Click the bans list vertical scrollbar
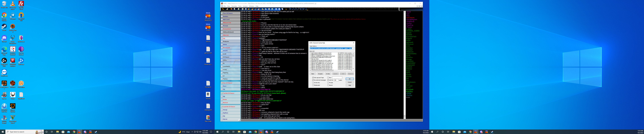This screenshot has width=644, height=134. (353, 61)
